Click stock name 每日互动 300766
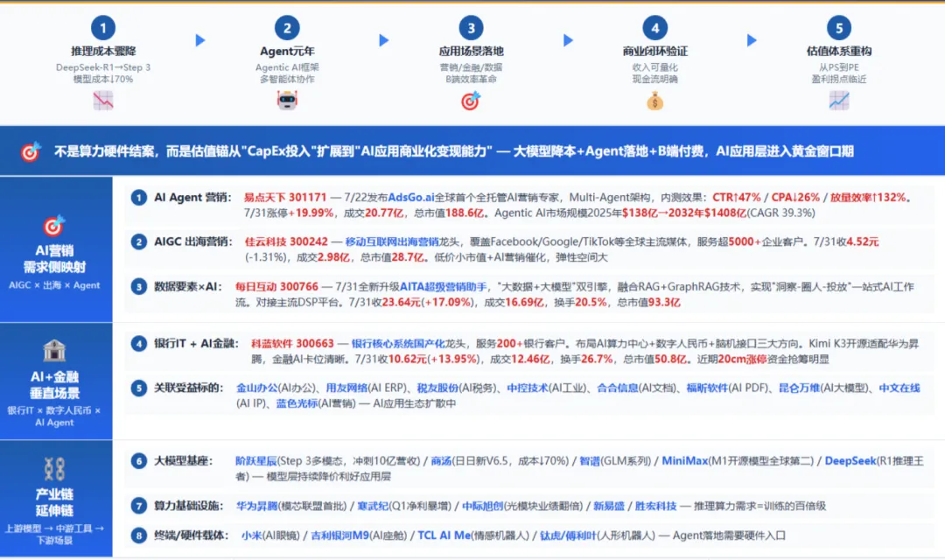945x560 pixels. pos(276,286)
